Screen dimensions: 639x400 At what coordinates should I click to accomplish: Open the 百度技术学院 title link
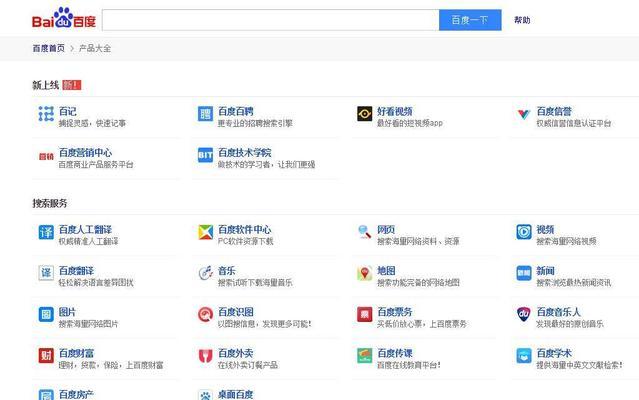tap(245, 153)
